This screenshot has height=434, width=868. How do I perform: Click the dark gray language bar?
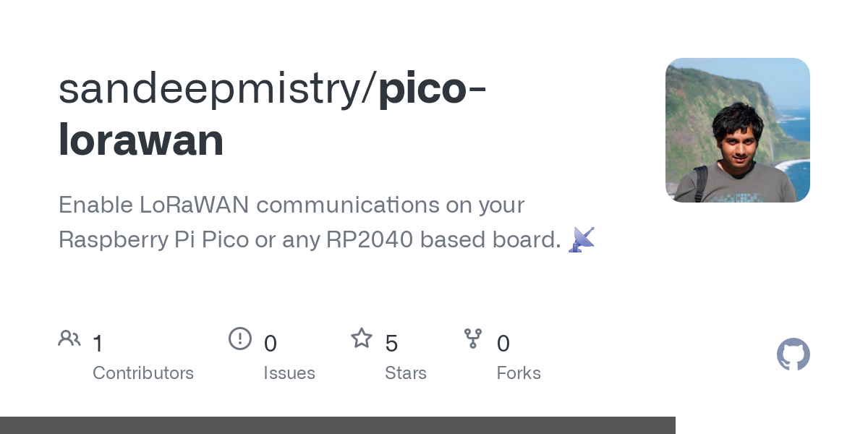pyautogui.click(x=337, y=425)
